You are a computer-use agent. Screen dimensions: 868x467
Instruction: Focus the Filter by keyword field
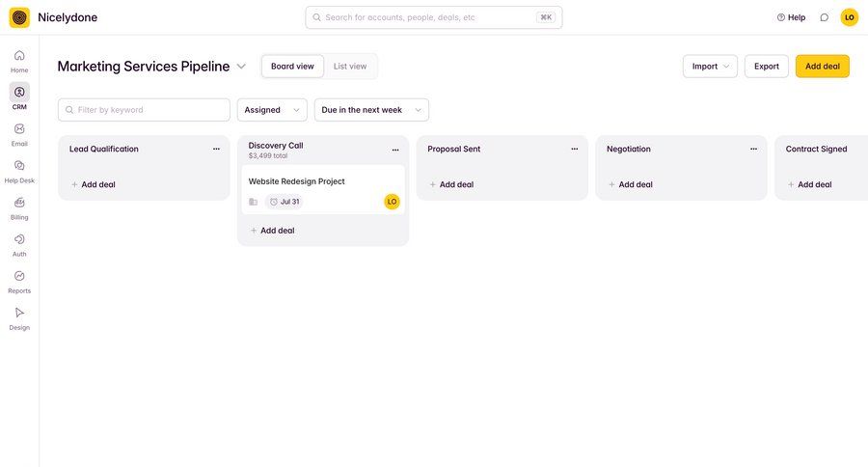coord(144,110)
